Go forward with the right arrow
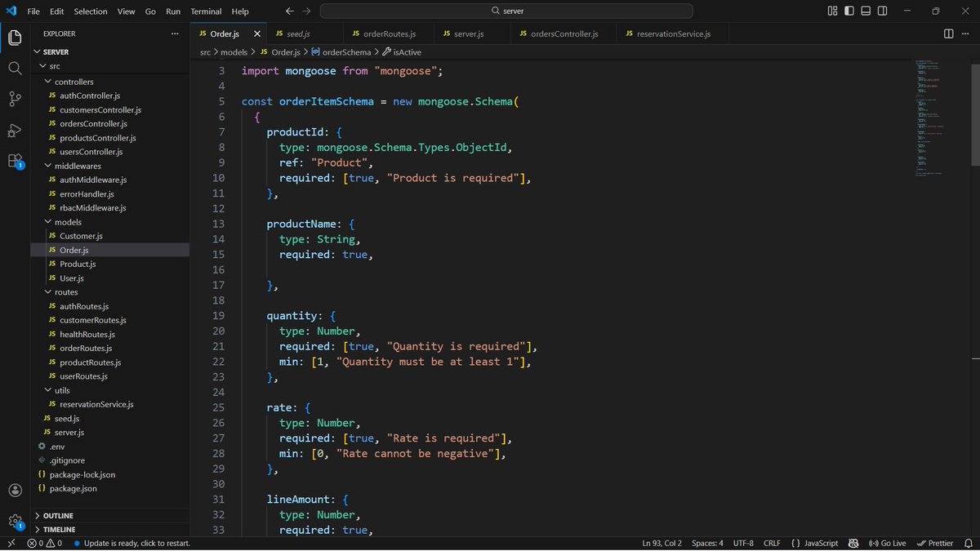The width and height of the screenshot is (980, 551). 306,11
